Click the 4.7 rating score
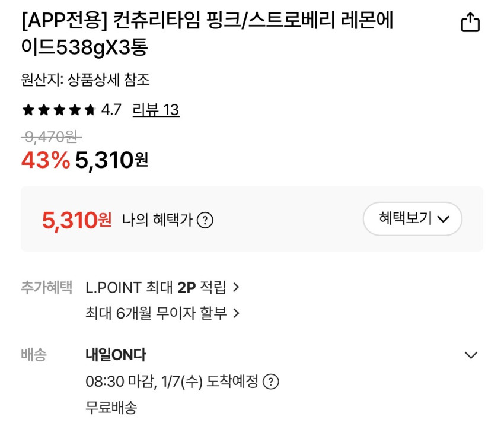504x429 pixels. point(111,110)
